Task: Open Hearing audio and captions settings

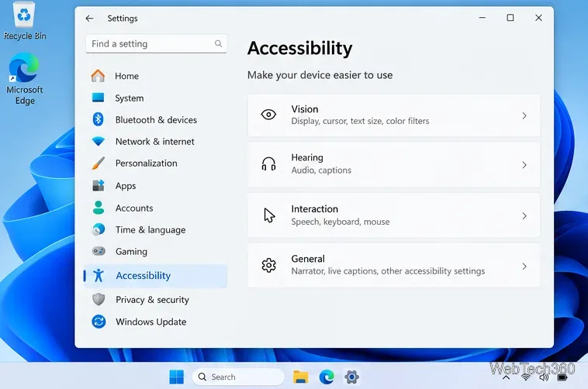Action: (394, 164)
